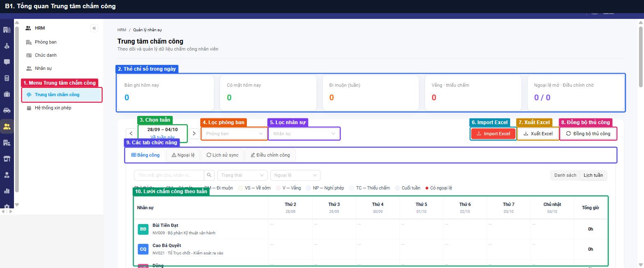
Task: Open Trung tâm chấm công menu item
Action: (x=61, y=95)
